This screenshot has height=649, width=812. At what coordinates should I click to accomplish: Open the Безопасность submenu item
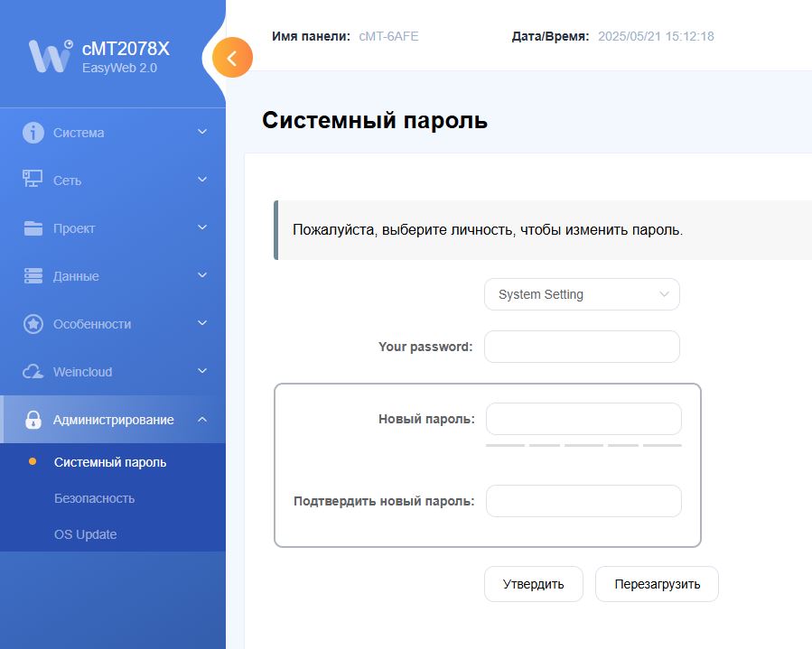pos(94,498)
